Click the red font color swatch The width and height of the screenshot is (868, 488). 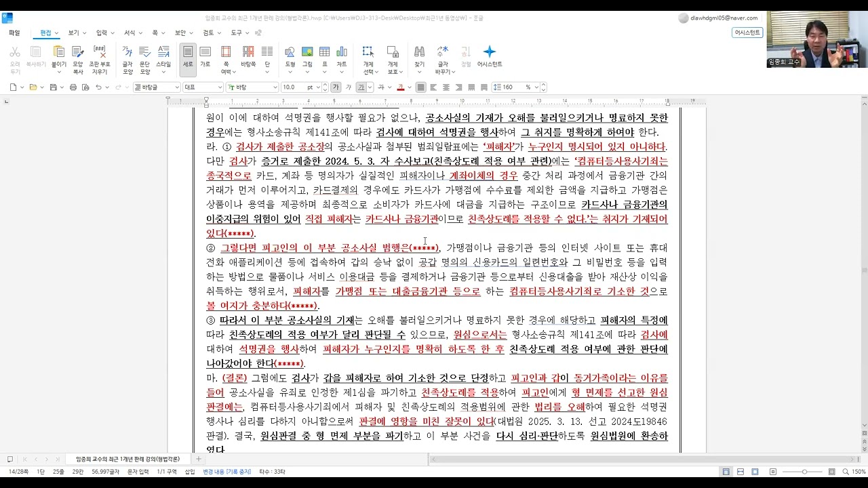pyautogui.click(x=401, y=87)
